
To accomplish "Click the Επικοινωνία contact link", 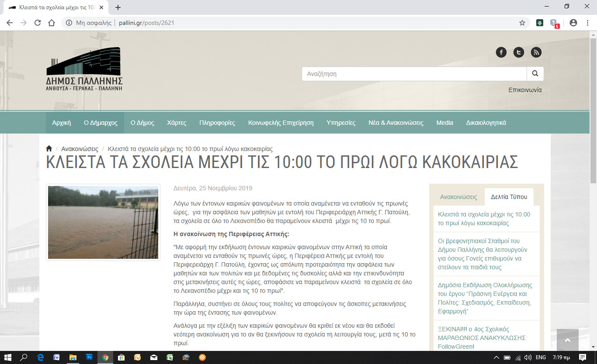I will click(x=525, y=90).
